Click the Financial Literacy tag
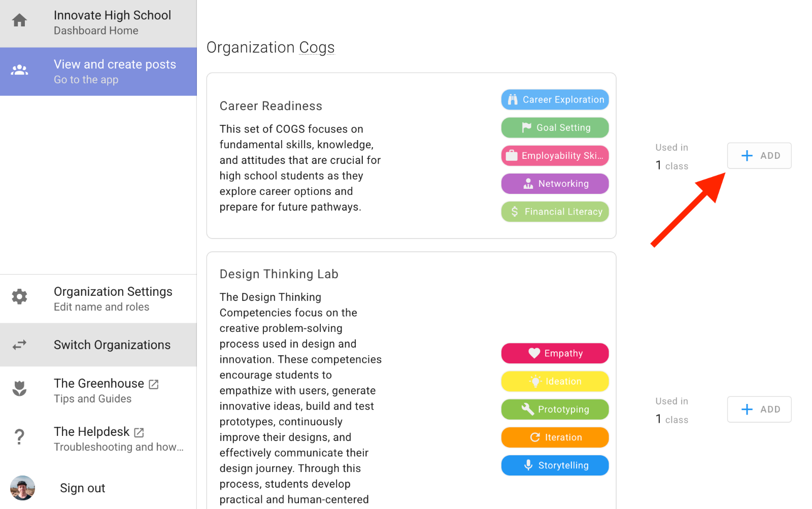Viewport: 812px width, 509px height. click(x=555, y=212)
